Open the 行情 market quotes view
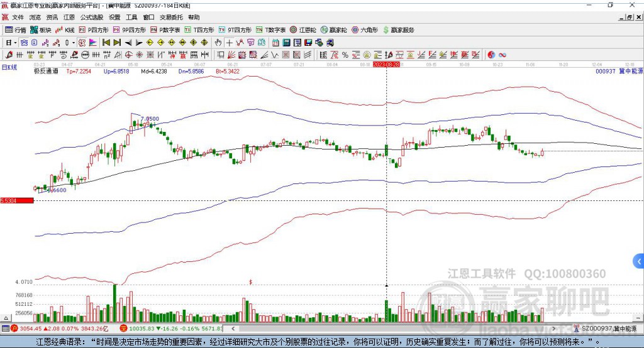This screenshot has width=644, height=348. coord(16,30)
